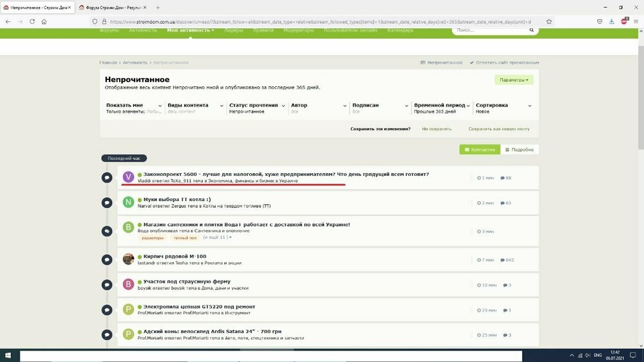Open Непрочитанное link near top right

point(442,62)
